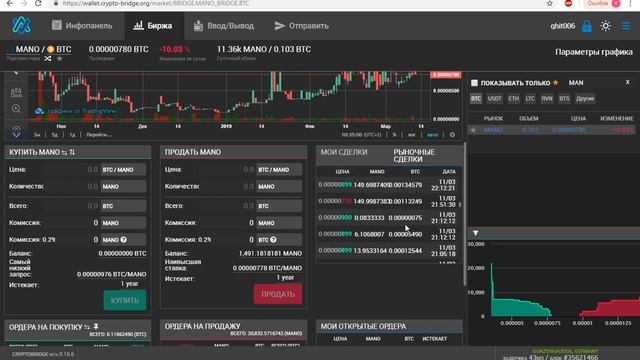Click help icon beside buy Комиссия MANO
This screenshot has height=360, width=640.
coord(123,240)
